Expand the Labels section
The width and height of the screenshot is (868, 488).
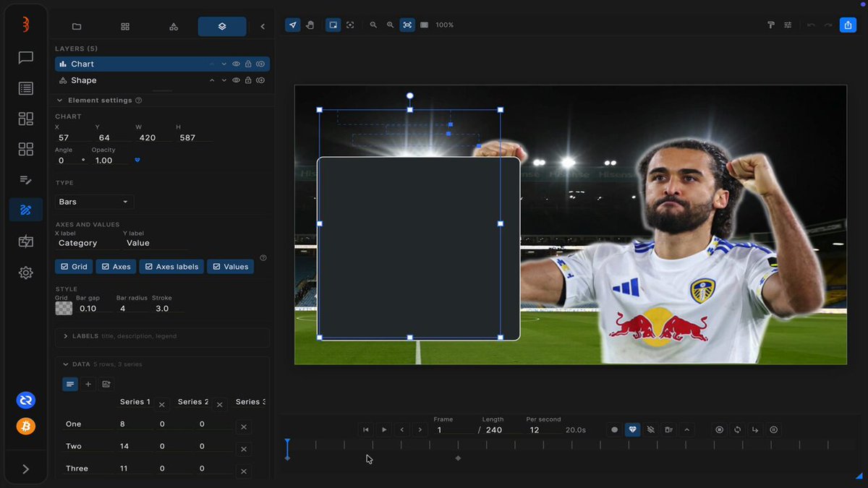tap(162, 336)
